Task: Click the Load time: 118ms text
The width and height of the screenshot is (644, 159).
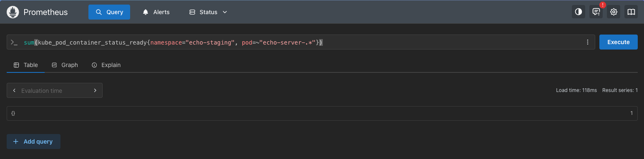Action: pyautogui.click(x=576, y=90)
